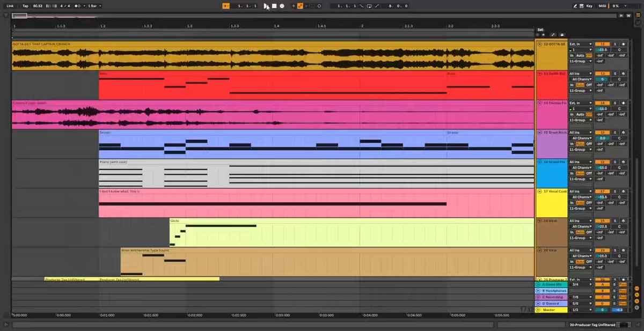Toggle the Punch-Out switch
Screen dimensions: 644x331
click(377, 6)
